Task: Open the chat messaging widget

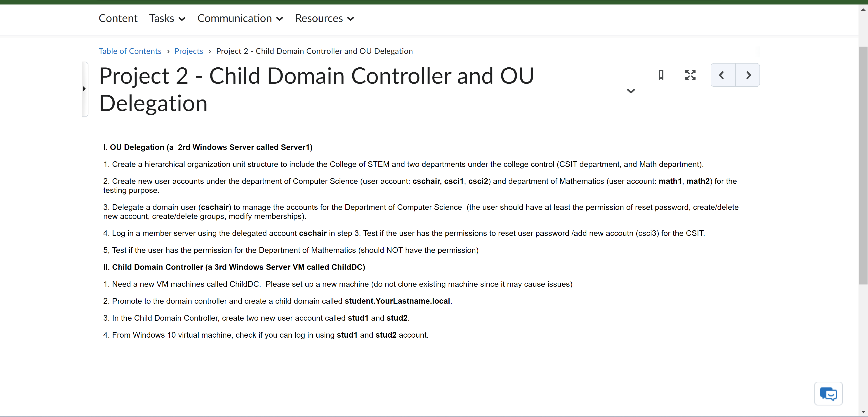Action: pyautogui.click(x=828, y=393)
